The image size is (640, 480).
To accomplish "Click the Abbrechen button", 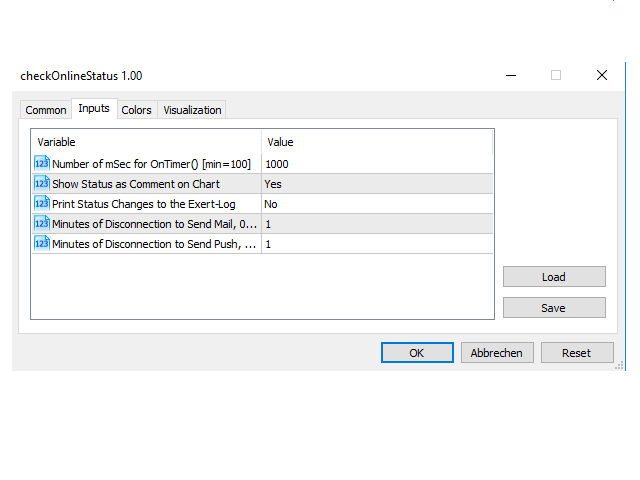I will 497,353.
